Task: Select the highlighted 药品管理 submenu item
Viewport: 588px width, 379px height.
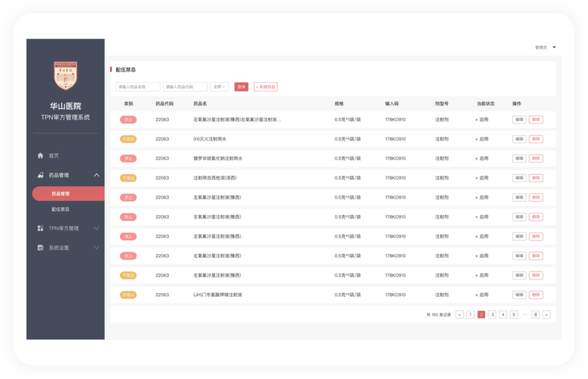Action: tap(68, 193)
